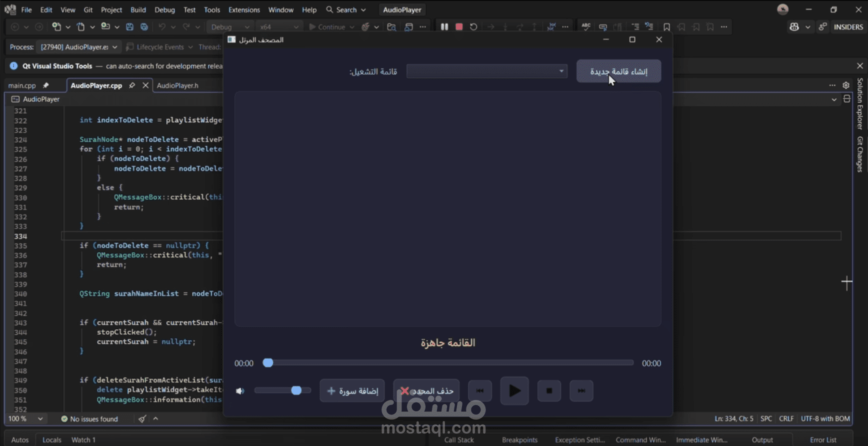Pause debugging with Break All icon
This screenshot has width=868, height=446.
[x=444, y=27]
